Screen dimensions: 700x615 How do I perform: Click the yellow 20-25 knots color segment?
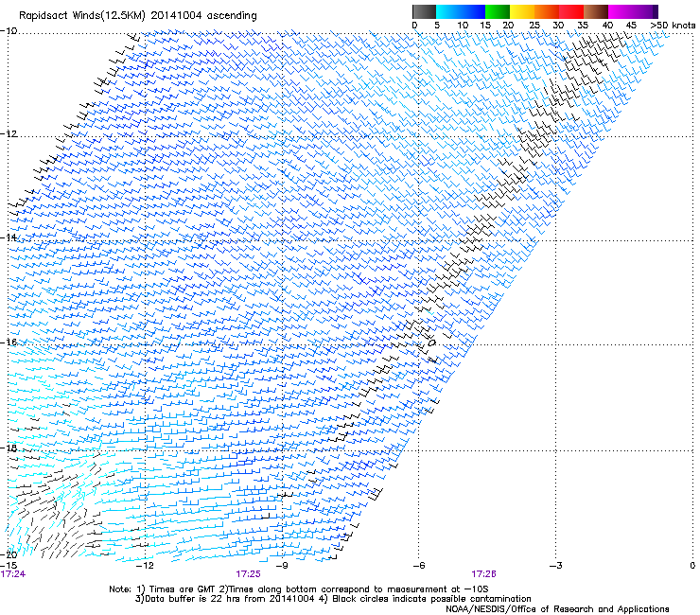(522, 11)
